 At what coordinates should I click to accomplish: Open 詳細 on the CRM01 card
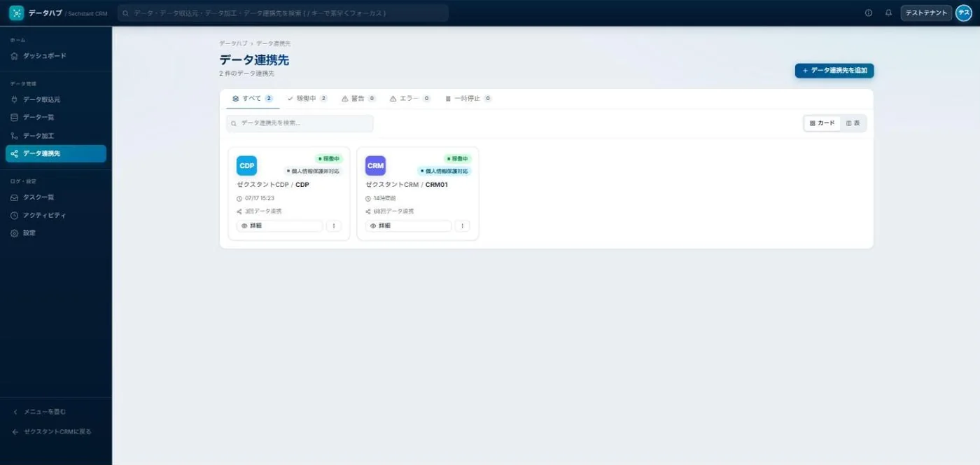coord(409,226)
